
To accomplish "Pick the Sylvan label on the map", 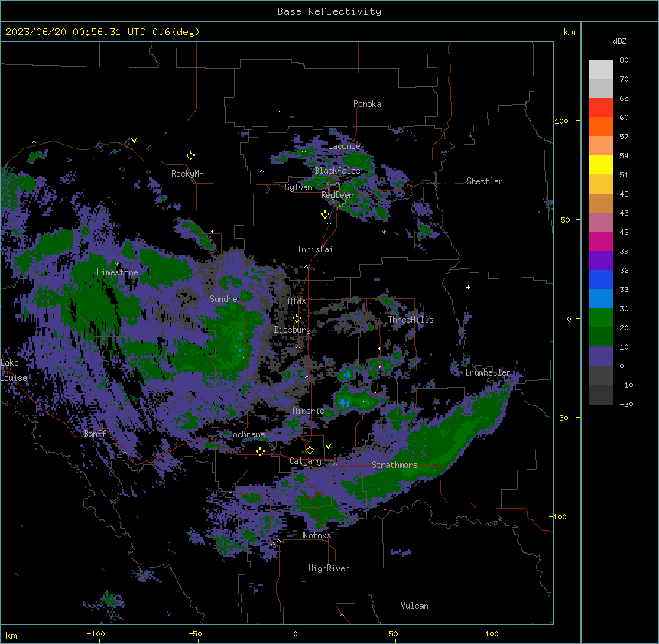I will pos(298,187).
